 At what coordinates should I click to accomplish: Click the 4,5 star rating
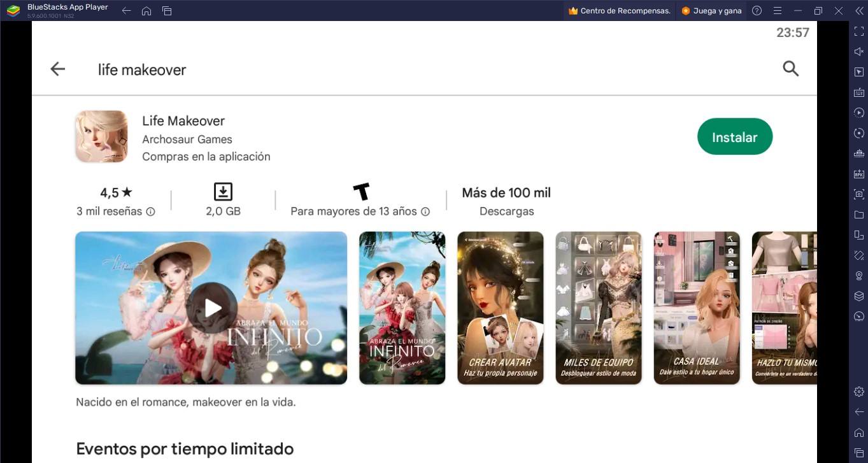point(117,192)
